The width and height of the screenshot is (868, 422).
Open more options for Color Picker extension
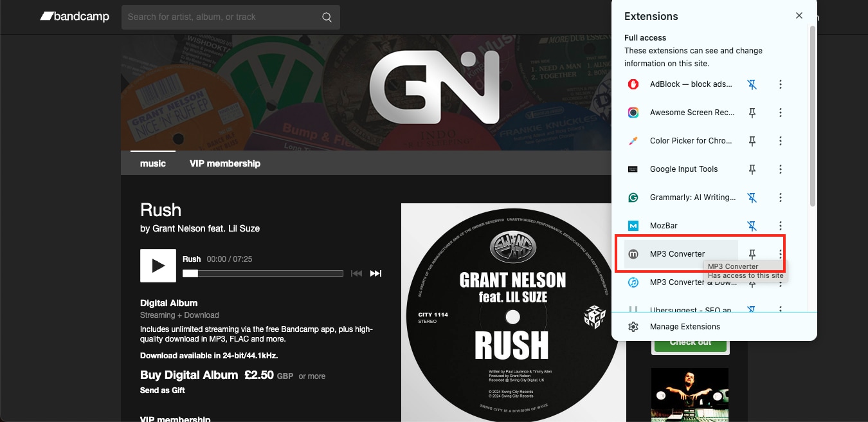point(781,141)
